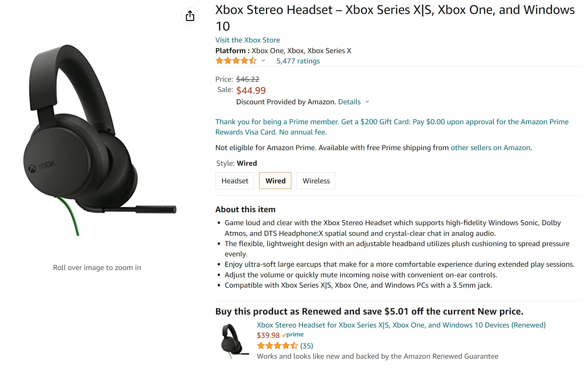
Task: Select the Wired style option
Action: (275, 181)
